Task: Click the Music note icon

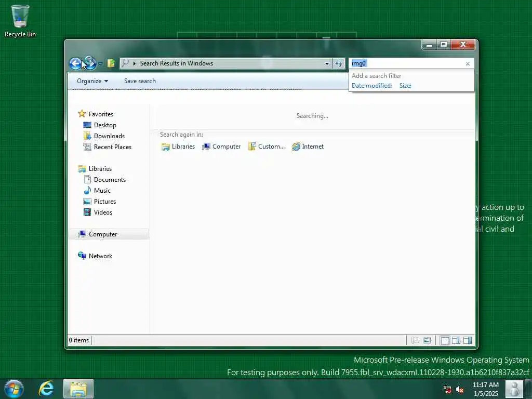Action: [87, 190]
